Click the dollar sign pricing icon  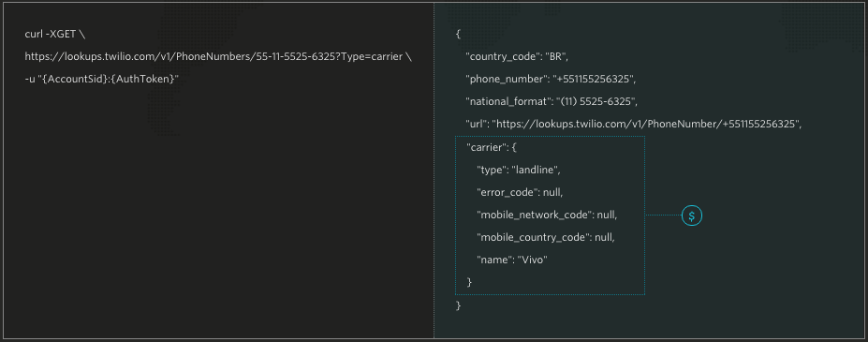point(691,216)
